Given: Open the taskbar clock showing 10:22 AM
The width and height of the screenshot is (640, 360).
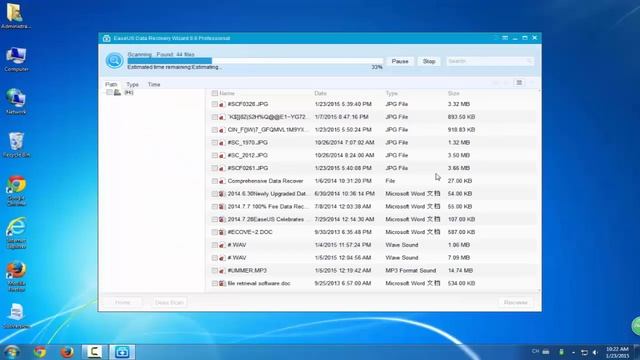Looking at the screenshot, I should tap(617, 352).
